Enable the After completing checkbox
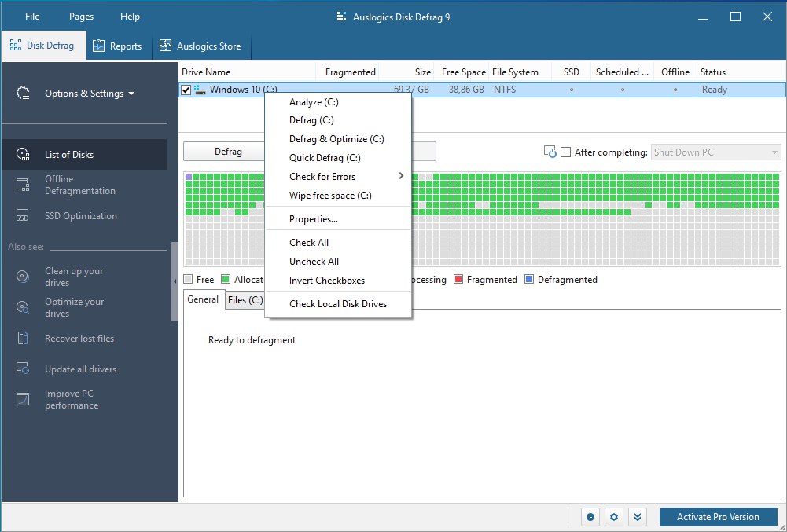This screenshot has height=532, width=787. (x=565, y=152)
